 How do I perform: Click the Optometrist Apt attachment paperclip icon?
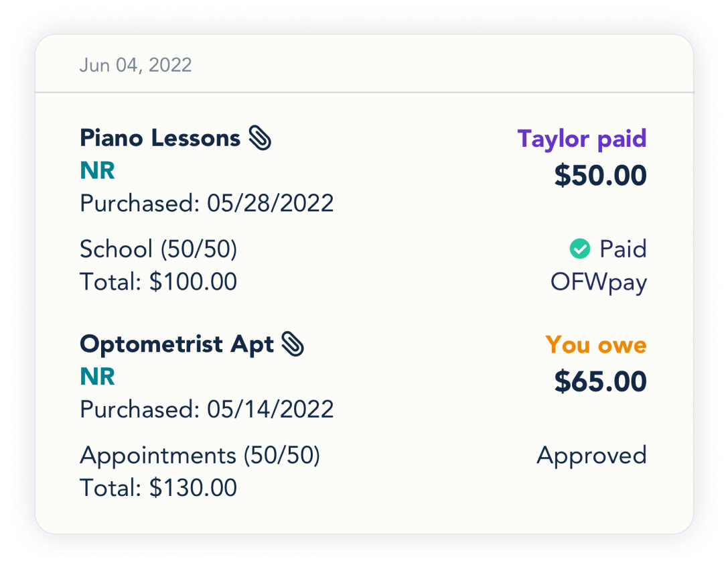pyautogui.click(x=293, y=344)
